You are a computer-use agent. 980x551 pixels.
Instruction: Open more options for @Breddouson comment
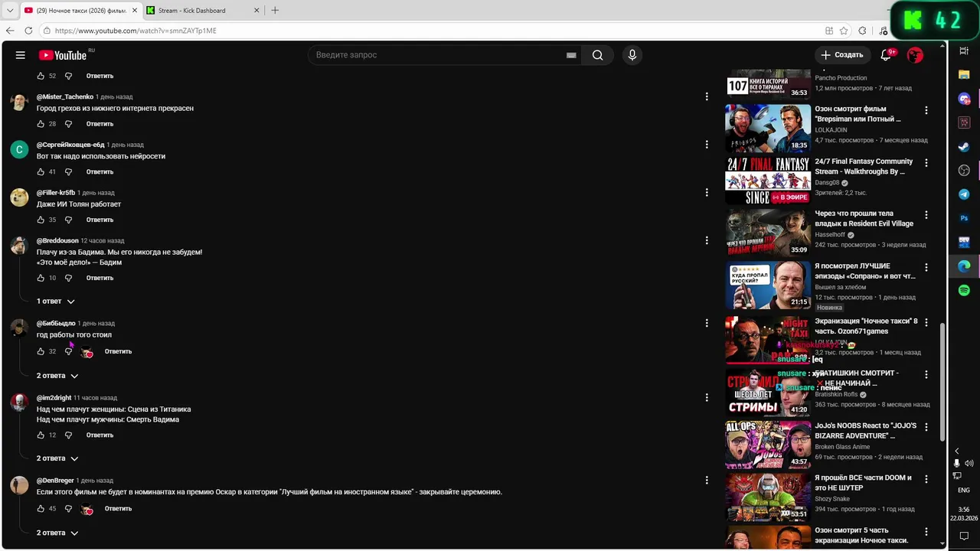tap(707, 240)
